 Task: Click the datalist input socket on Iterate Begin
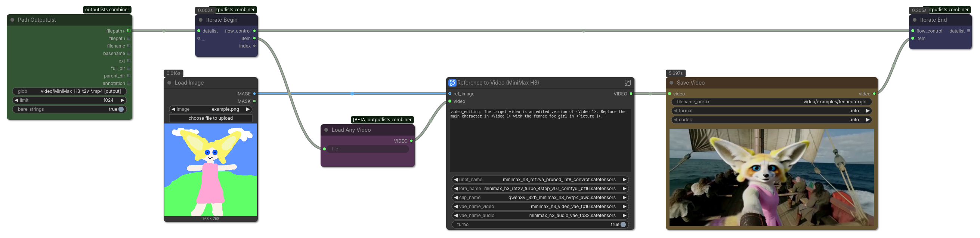pyautogui.click(x=199, y=31)
